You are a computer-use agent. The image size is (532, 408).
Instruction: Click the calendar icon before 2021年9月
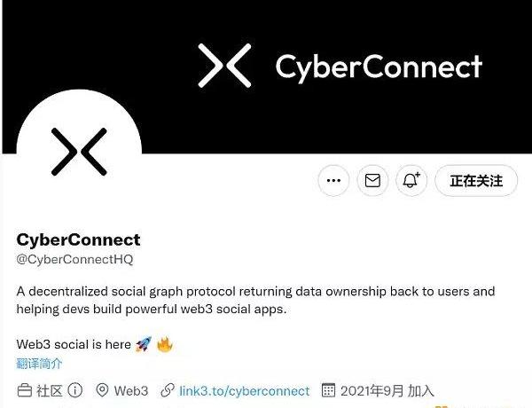tap(328, 390)
